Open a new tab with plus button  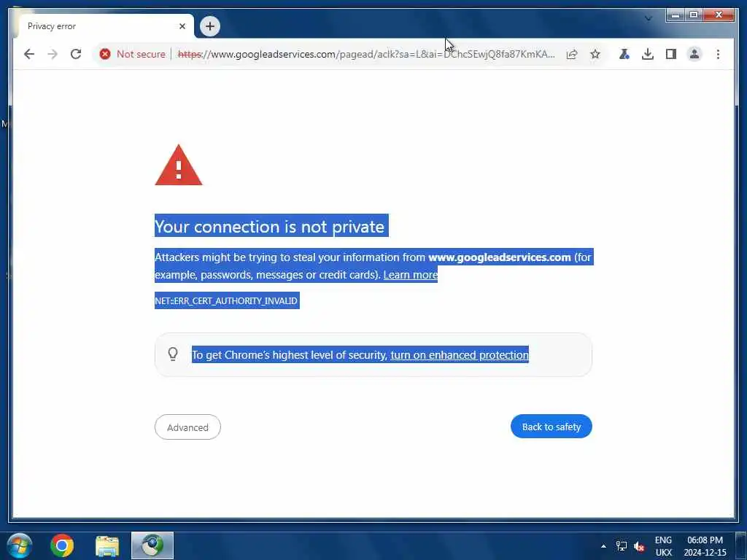coord(209,26)
